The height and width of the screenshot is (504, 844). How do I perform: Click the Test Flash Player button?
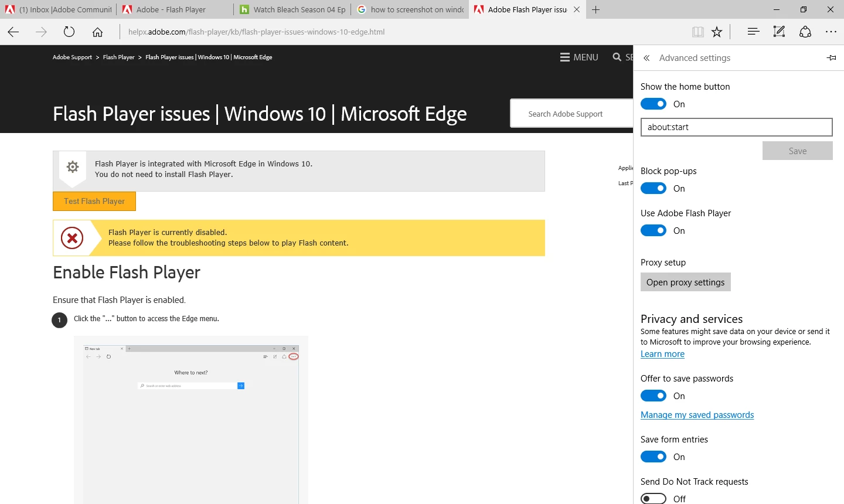tap(94, 201)
